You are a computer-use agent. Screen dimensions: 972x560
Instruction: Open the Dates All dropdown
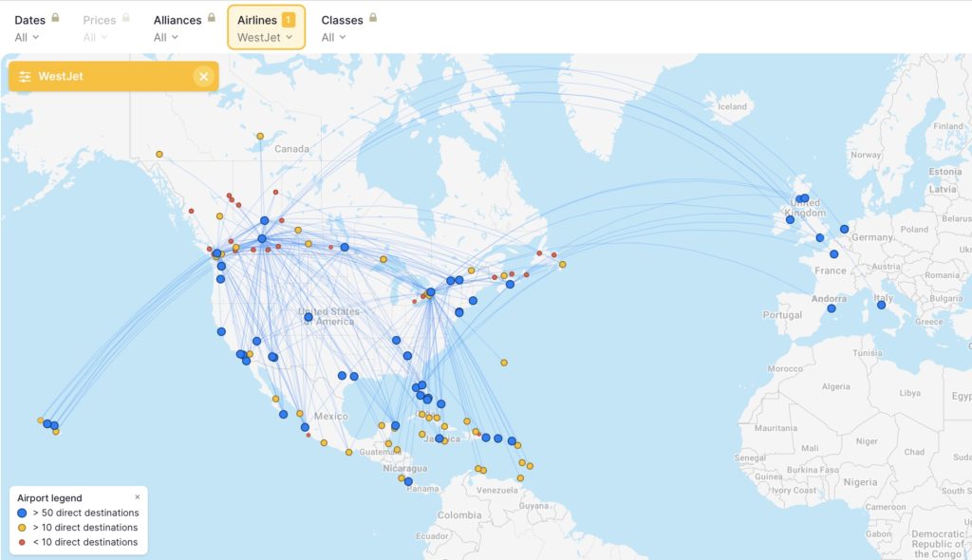[x=26, y=37]
